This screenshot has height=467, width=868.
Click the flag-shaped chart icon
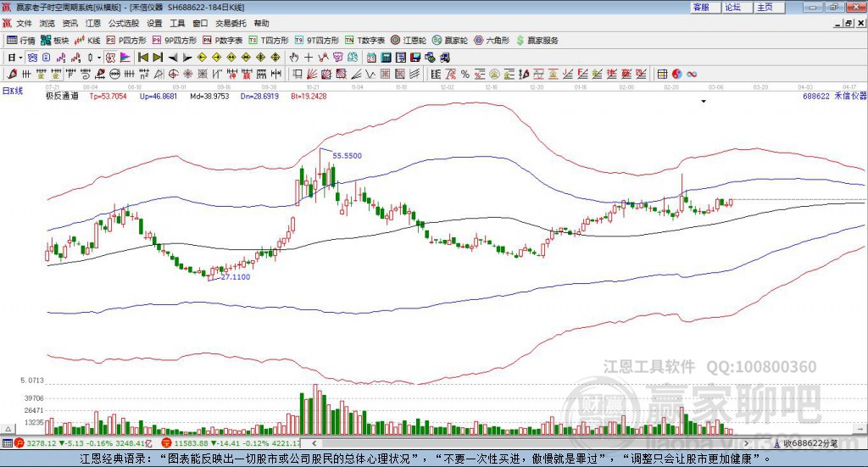coord(125,58)
